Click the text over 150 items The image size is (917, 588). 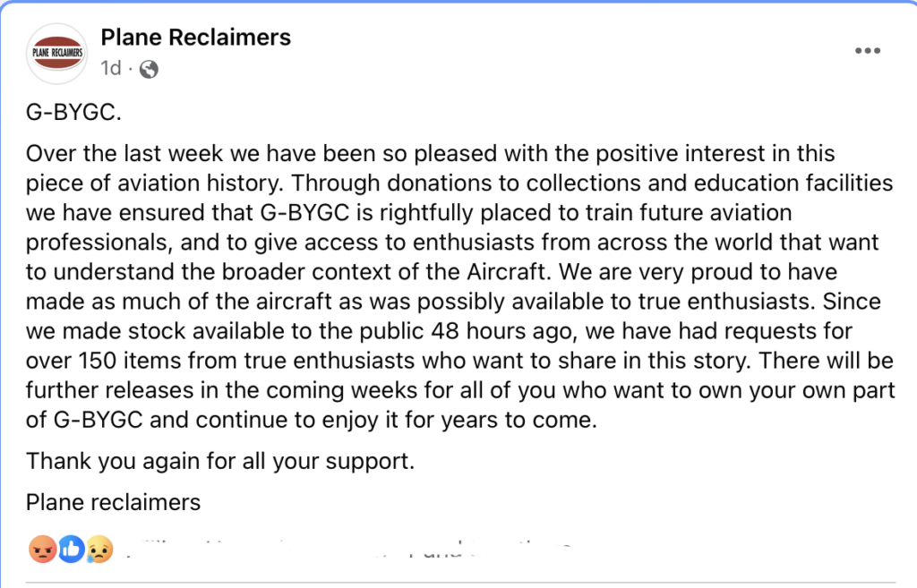point(104,361)
